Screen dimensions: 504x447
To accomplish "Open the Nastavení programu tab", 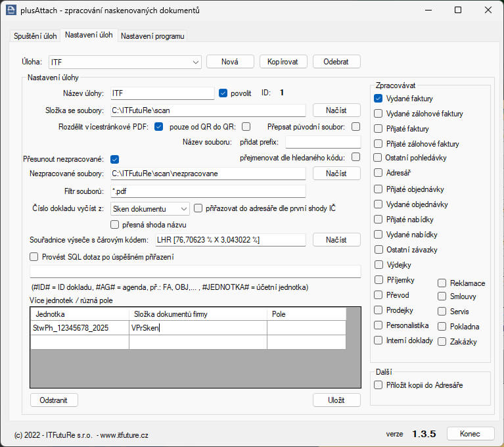I will [152, 35].
